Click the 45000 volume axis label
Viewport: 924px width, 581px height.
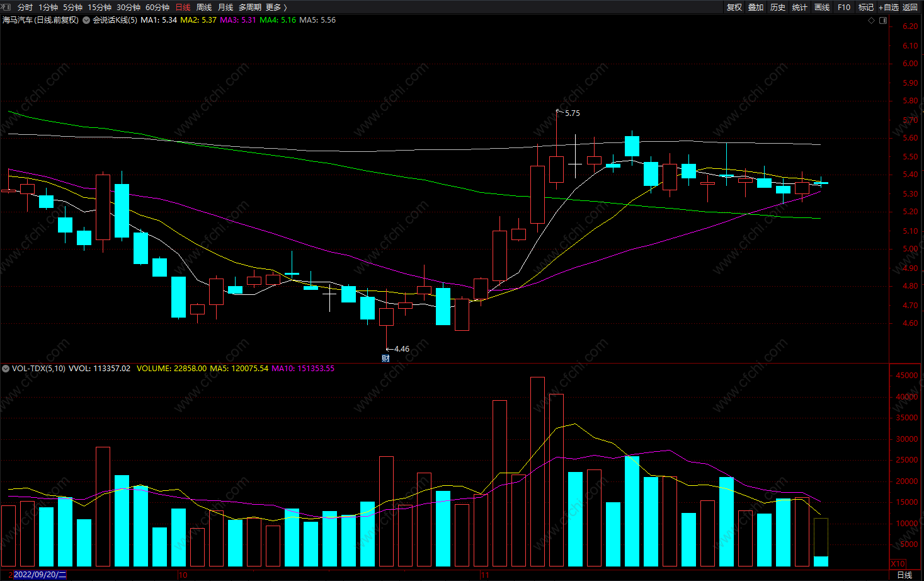point(907,376)
